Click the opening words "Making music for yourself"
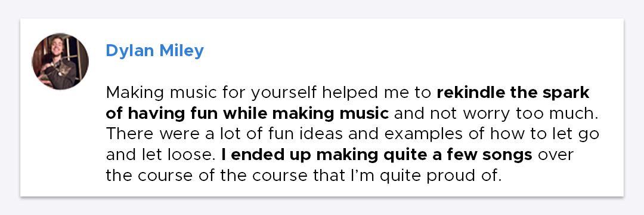The image size is (644, 215). pyautogui.click(x=211, y=93)
